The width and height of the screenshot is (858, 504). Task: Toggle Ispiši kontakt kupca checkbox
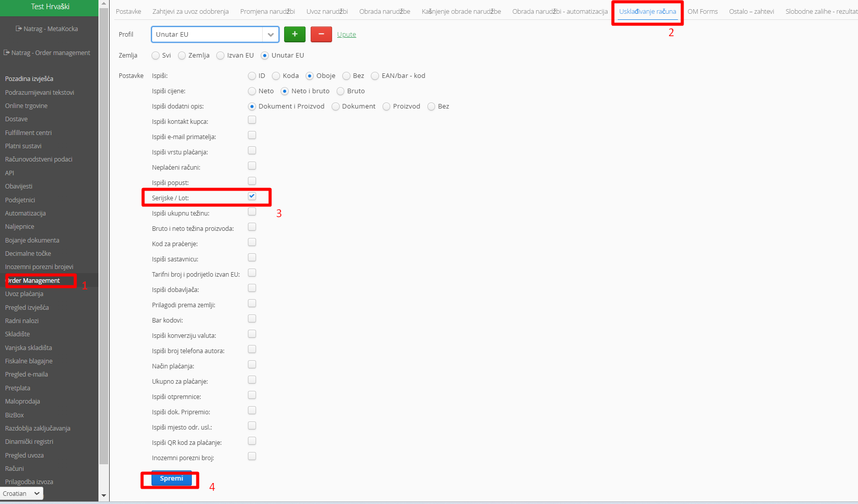[x=252, y=120]
